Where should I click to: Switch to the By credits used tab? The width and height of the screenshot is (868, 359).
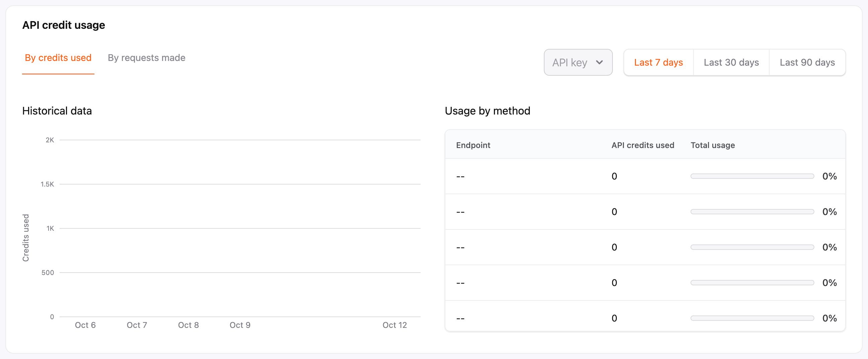click(58, 58)
